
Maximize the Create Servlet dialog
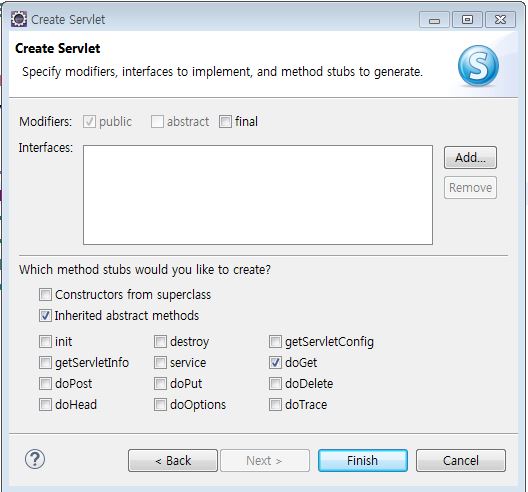(467, 20)
